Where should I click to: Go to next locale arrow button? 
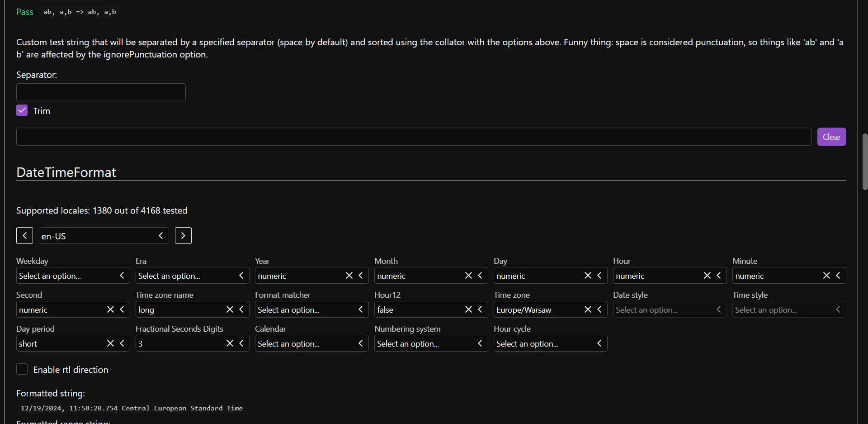183,236
